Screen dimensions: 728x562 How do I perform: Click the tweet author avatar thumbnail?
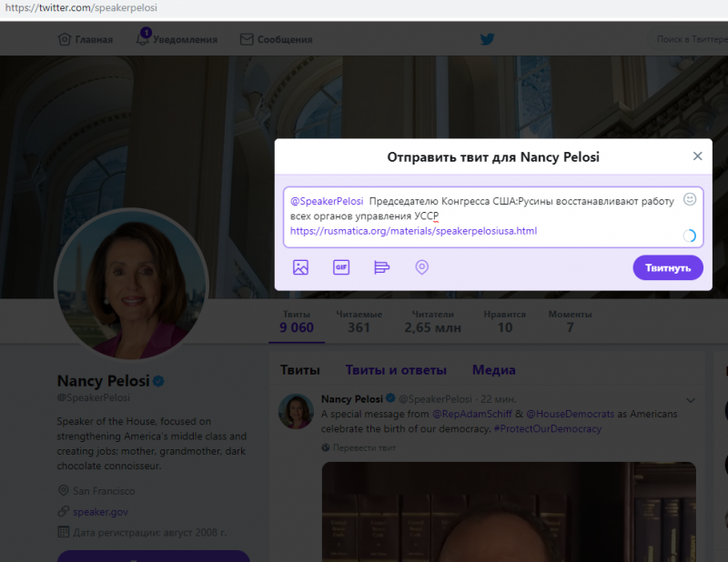296,411
